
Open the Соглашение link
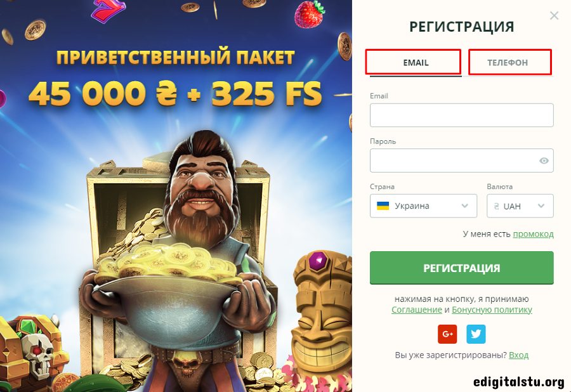417,310
